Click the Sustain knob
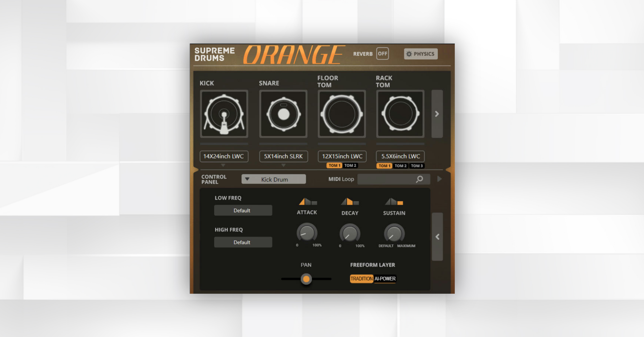 (394, 233)
